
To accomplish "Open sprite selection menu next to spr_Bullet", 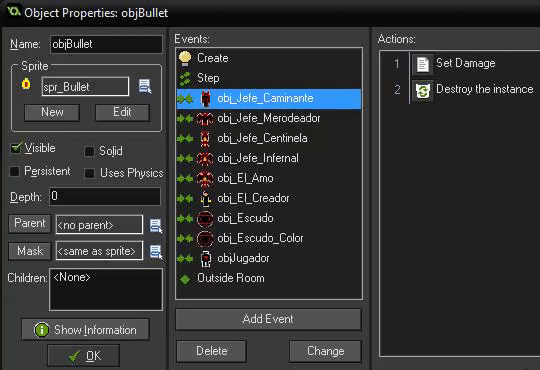I will tap(145, 86).
